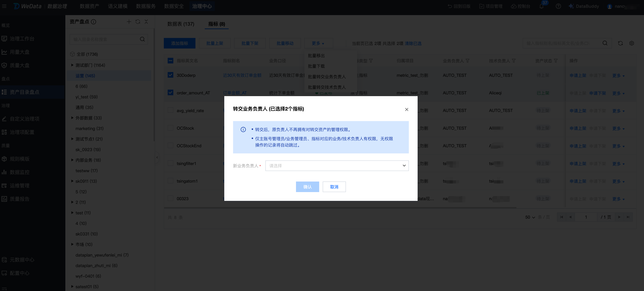Open the table column settings icon
The width and height of the screenshot is (644, 291).
coord(632,43)
